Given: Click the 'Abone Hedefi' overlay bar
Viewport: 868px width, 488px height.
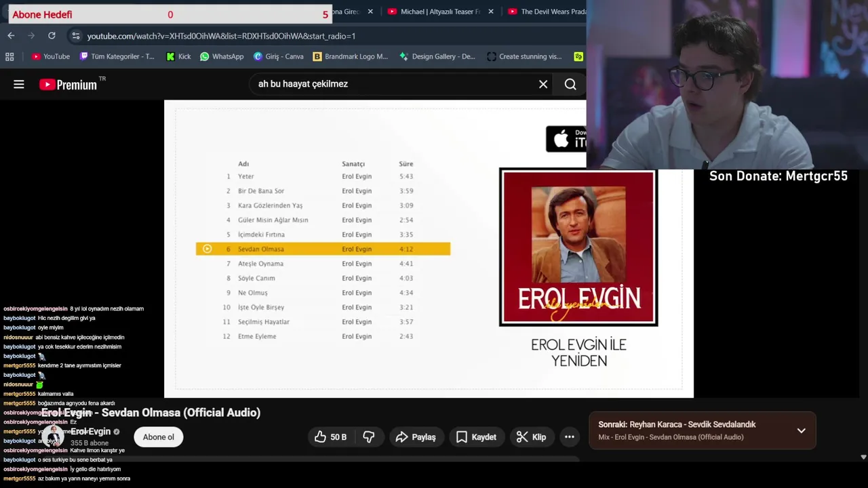Looking at the screenshot, I should (x=170, y=14).
